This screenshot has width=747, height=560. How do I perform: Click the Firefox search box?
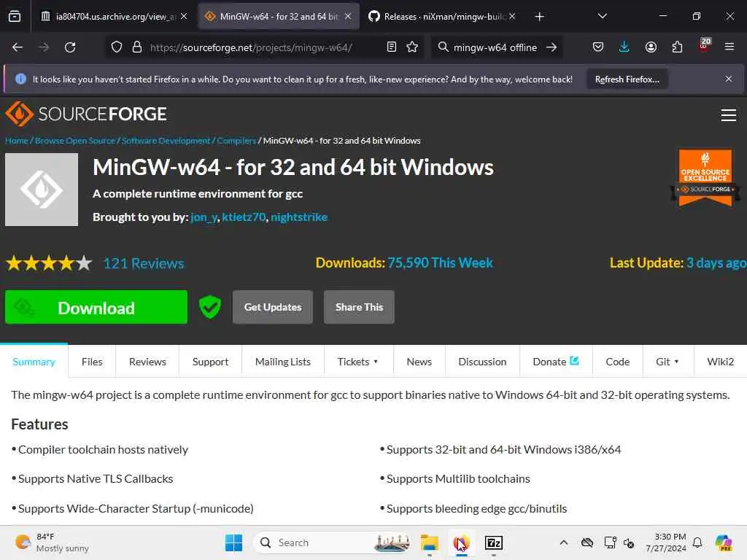tap(495, 47)
